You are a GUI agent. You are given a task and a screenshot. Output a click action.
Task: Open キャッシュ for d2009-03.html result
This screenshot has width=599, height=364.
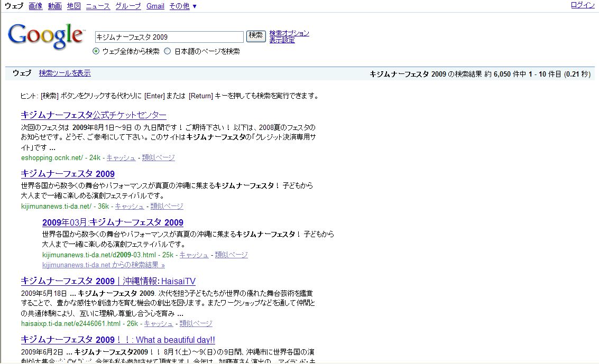pyautogui.click(x=193, y=255)
